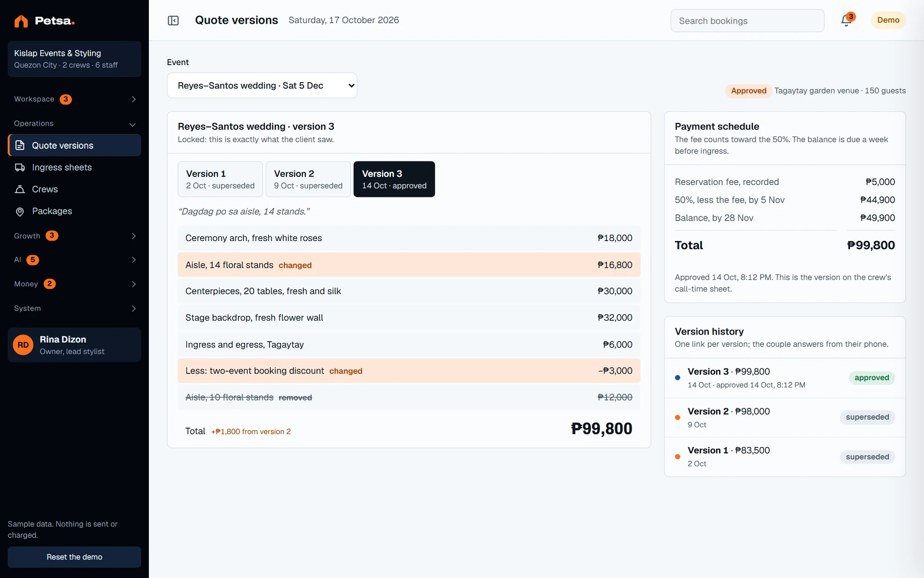Click changed tag on discount row
924x578 pixels.
tap(346, 371)
